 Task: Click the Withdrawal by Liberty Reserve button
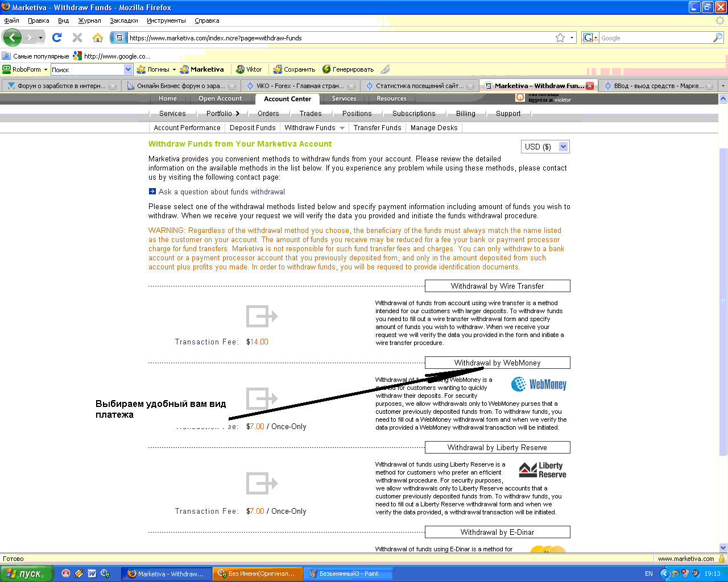tap(497, 447)
